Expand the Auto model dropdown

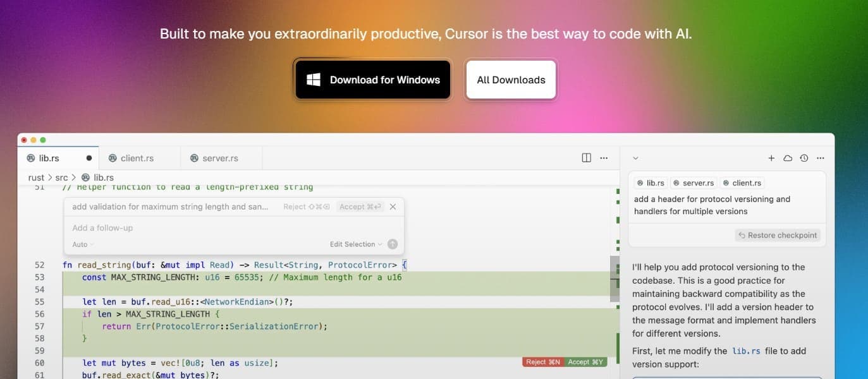point(83,244)
